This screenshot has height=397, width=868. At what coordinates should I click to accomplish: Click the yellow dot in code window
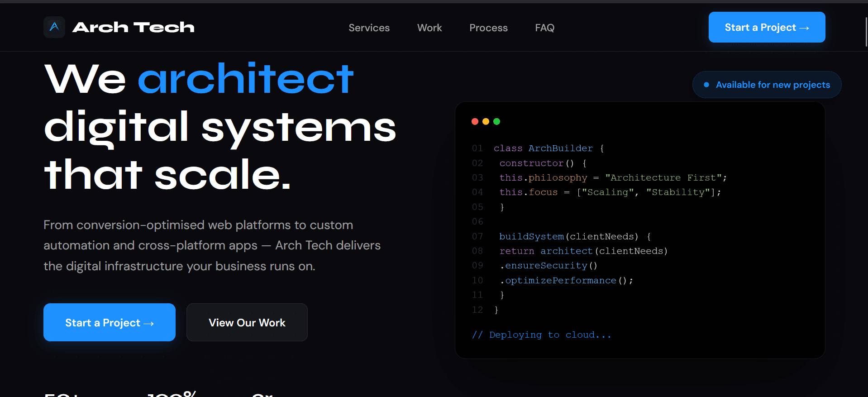(486, 121)
